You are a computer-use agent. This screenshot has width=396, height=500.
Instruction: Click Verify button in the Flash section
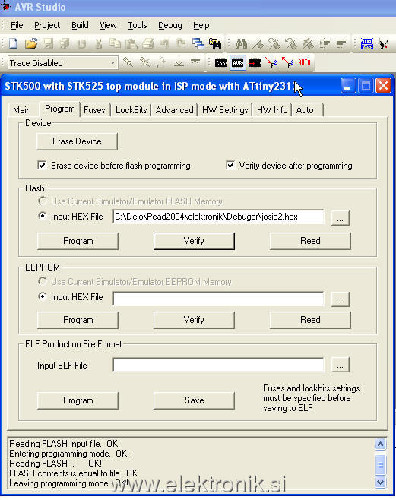pyautogui.click(x=194, y=241)
